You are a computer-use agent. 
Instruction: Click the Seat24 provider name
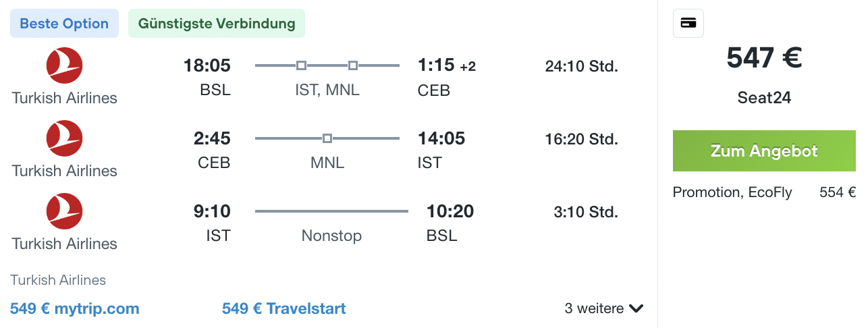coord(764,98)
